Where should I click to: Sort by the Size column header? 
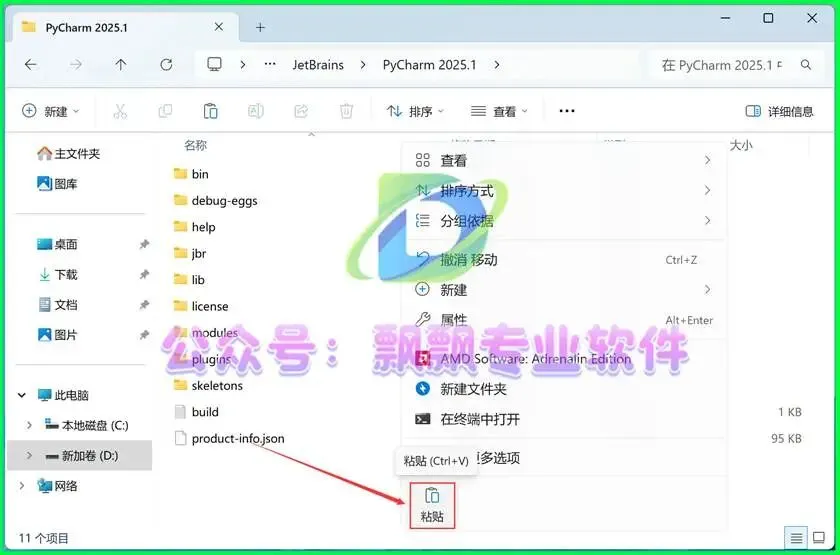741,145
